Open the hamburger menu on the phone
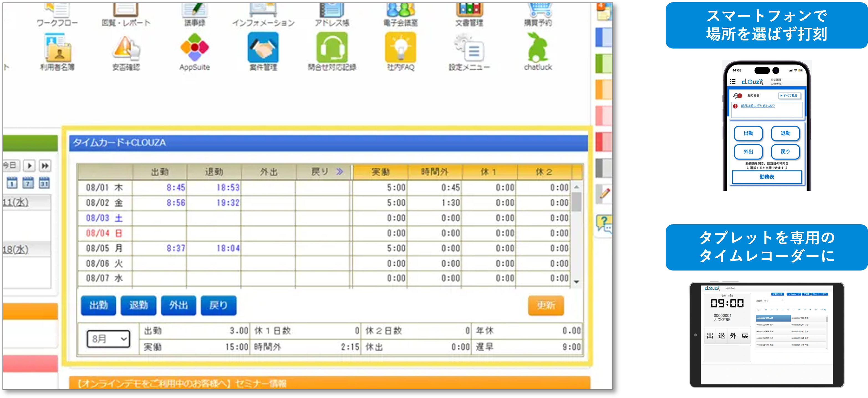 [732, 81]
